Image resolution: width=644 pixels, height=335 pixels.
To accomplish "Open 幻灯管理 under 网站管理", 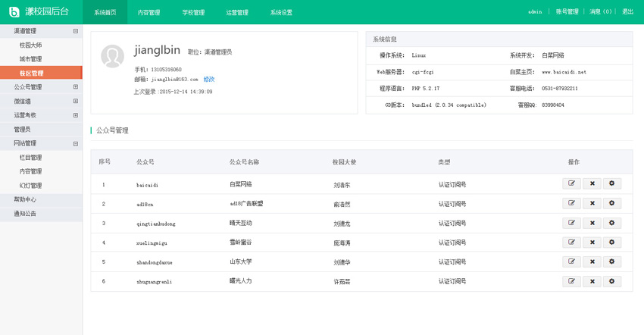I will pos(31,186).
